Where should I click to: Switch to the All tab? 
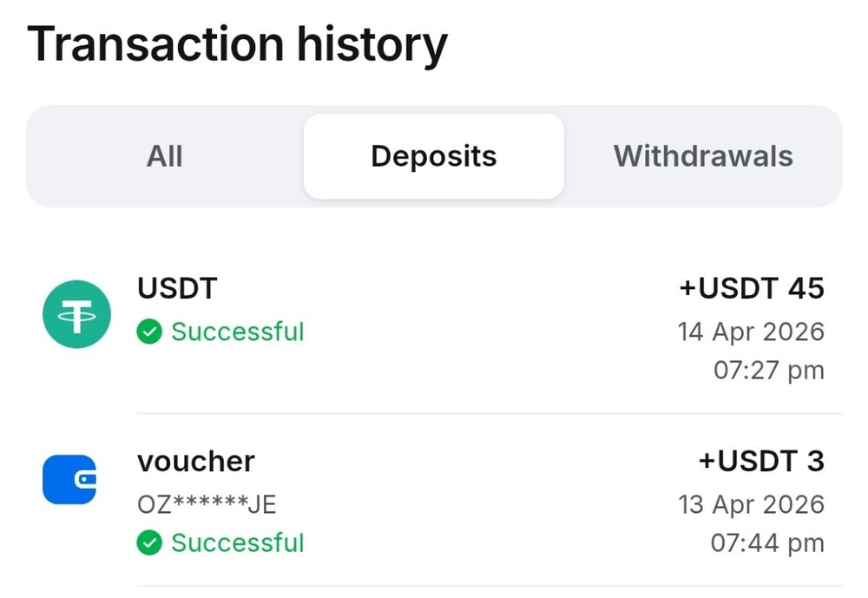(x=165, y=156)
